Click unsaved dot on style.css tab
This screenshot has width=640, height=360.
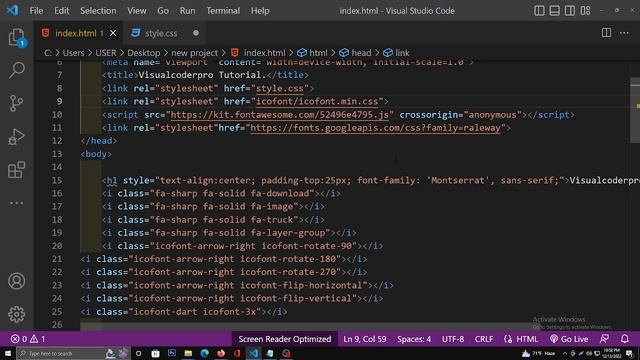tap(196, 33)
